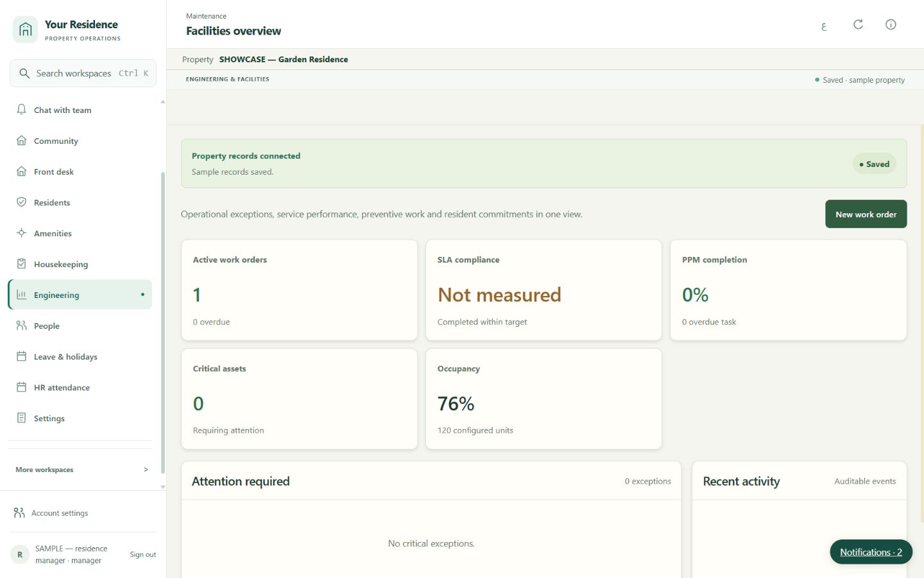Click the 'Attention required' heading
Viewport: 924px width, 578px height.
tap(241, 481)
